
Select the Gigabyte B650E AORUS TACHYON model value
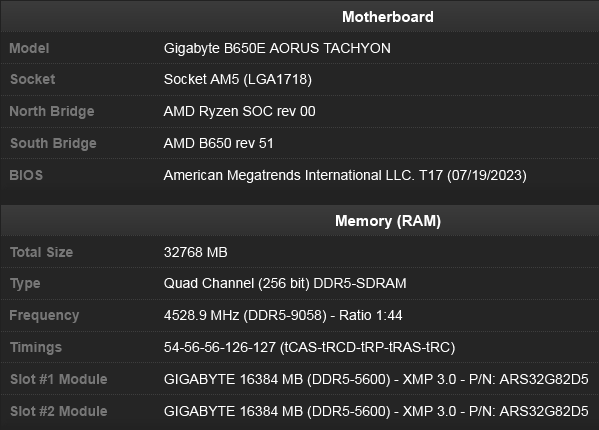click(x=277, y=48)
